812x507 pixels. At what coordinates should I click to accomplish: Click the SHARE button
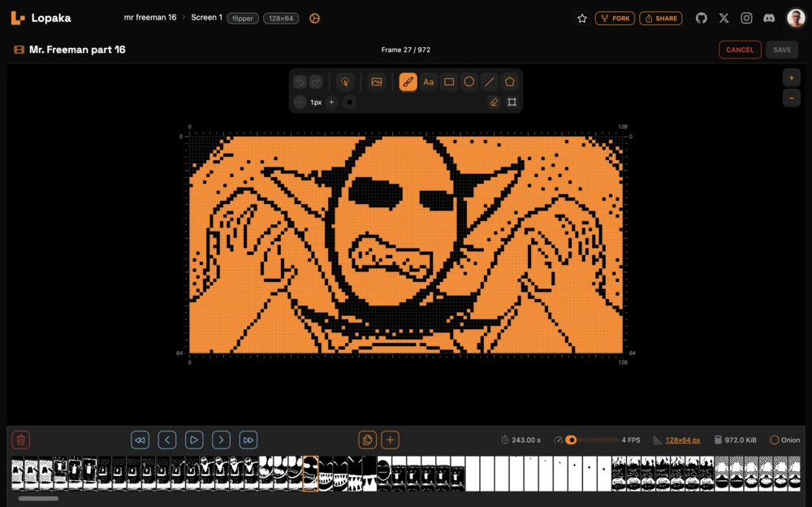tap(661, 18)
